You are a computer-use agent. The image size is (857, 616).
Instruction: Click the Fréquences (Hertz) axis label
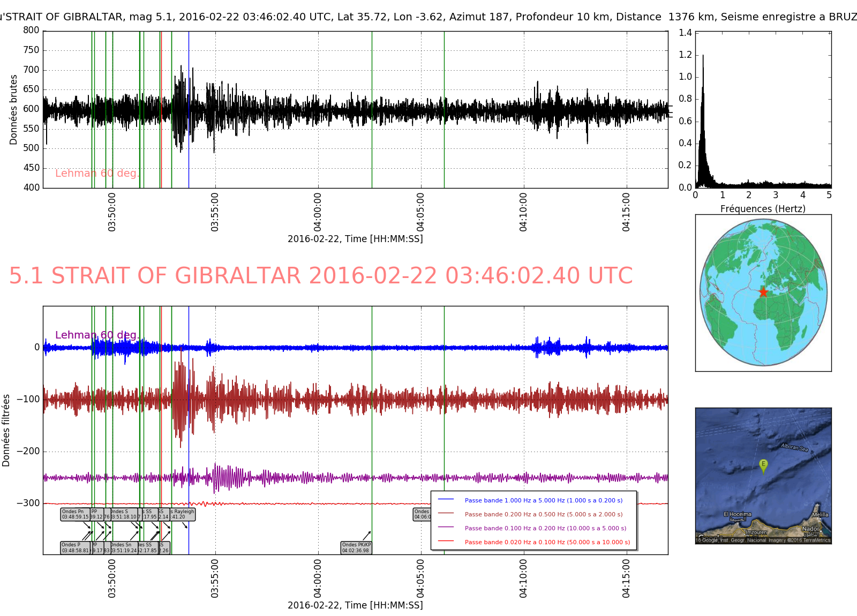pos(763,209)
